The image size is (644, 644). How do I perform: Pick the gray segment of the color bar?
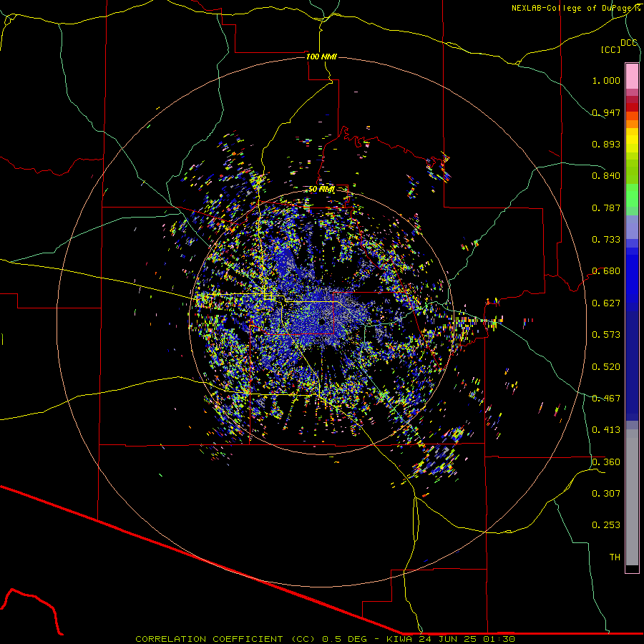632,497
